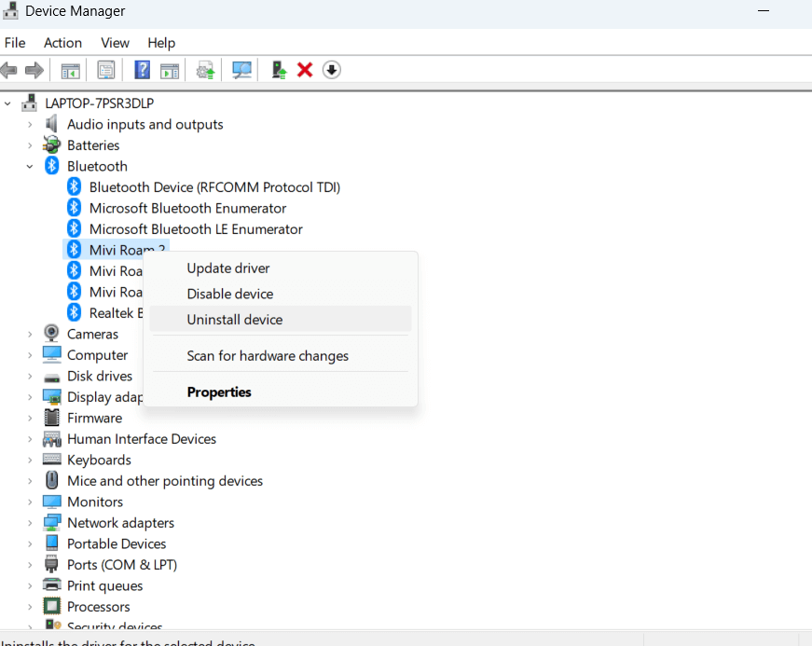Collapse the Bluetooth category
Viewport: 812px width, 646px height.
30,166
